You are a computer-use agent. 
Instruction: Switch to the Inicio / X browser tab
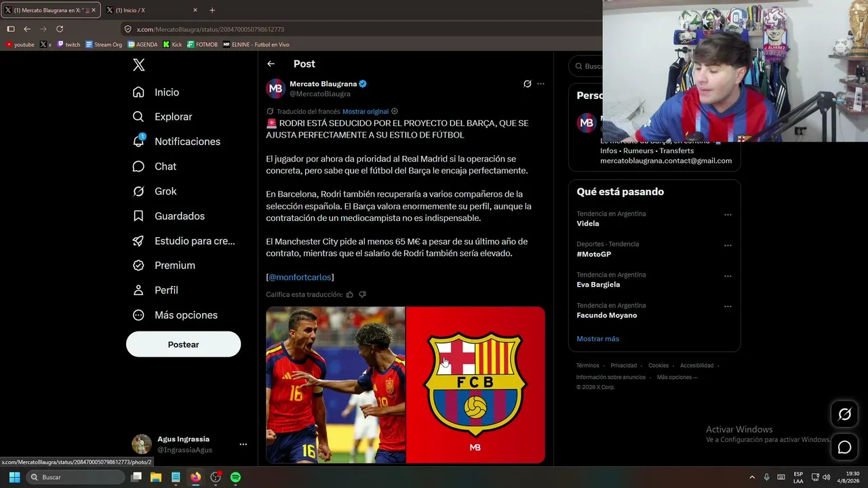point(151,10)
